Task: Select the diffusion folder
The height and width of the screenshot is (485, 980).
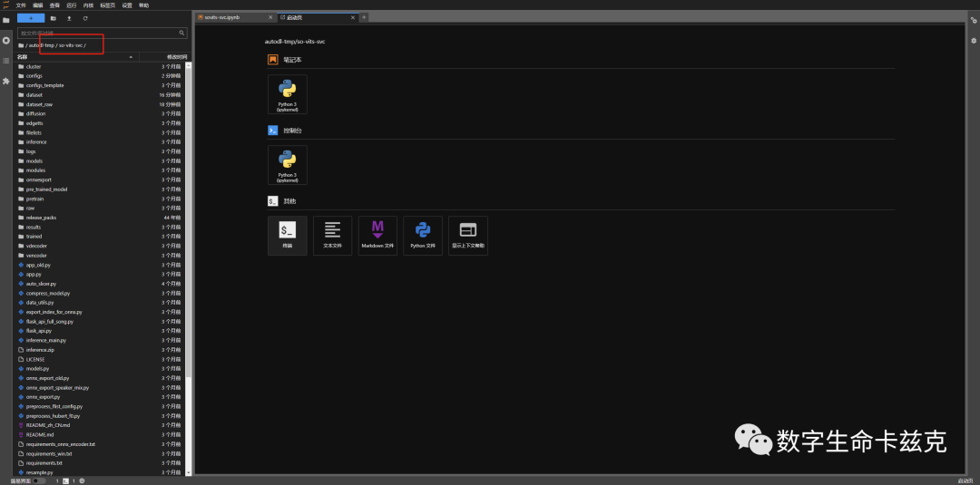Action: coord(100,113)
